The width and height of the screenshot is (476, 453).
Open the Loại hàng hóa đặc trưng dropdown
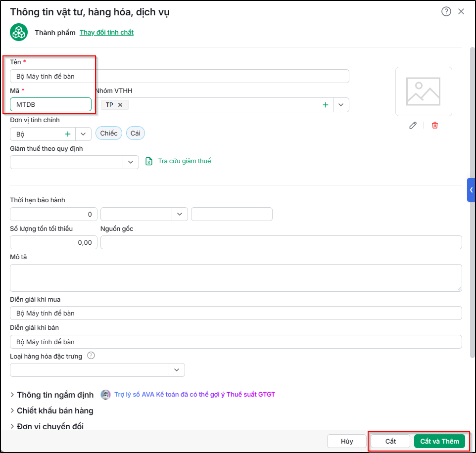pyautogui.click(x=177, y=370)
